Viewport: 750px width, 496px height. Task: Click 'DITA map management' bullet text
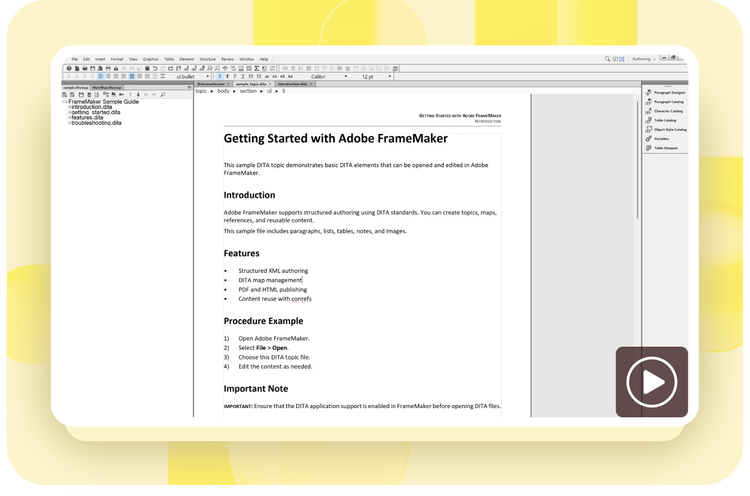270,280
